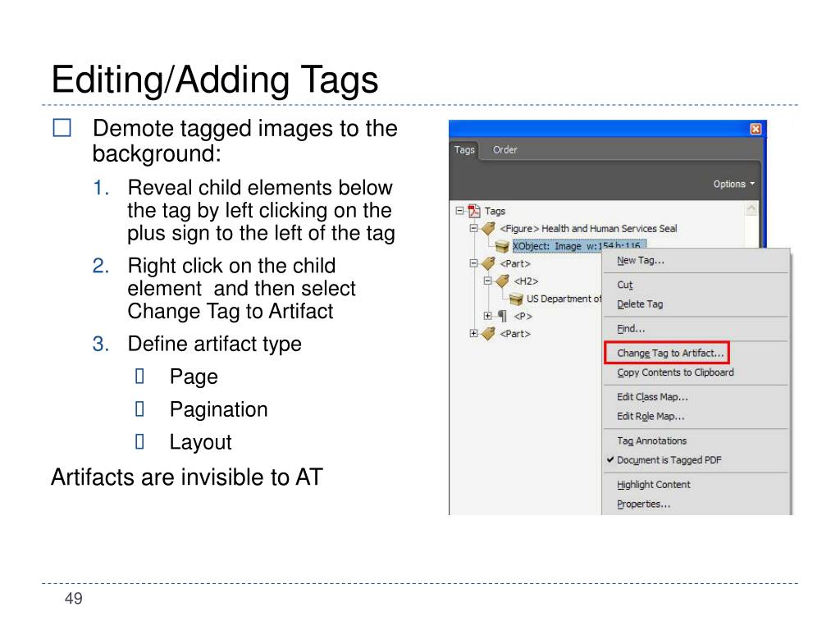Collapse the H2 tag node
This screenshot has height=630, width=840.
click(487, 281)
